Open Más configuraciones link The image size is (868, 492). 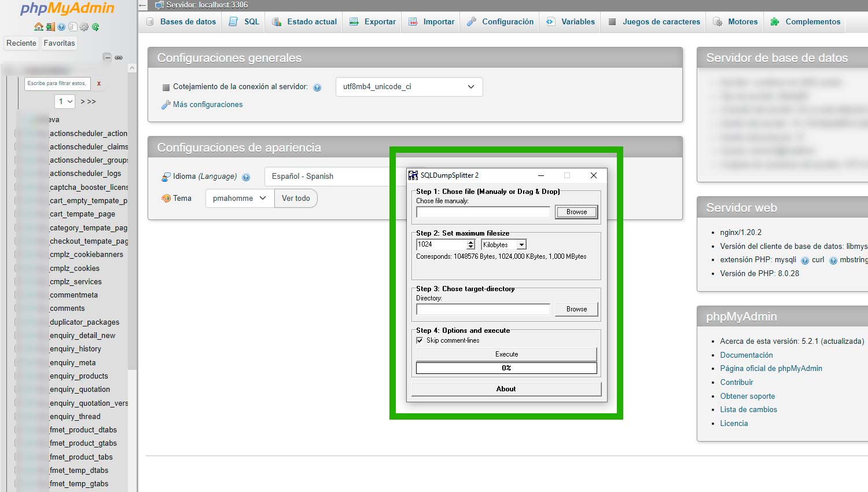coord(208,105)
